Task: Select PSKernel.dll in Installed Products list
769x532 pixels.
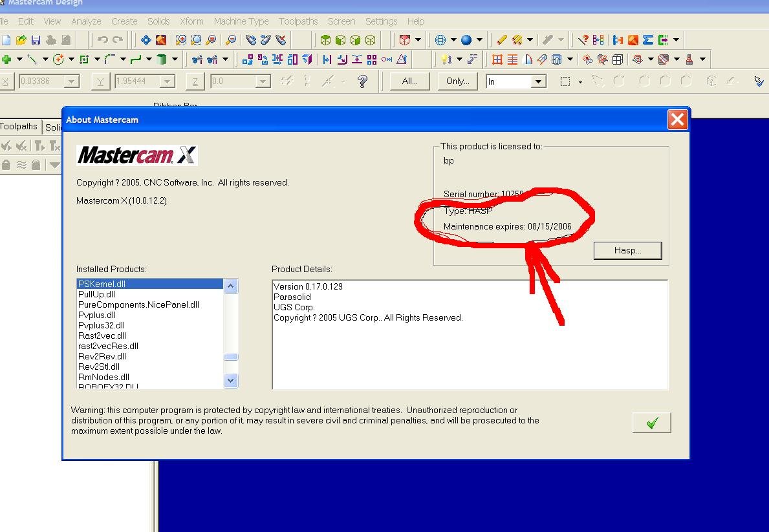Action: click(149, 284)
